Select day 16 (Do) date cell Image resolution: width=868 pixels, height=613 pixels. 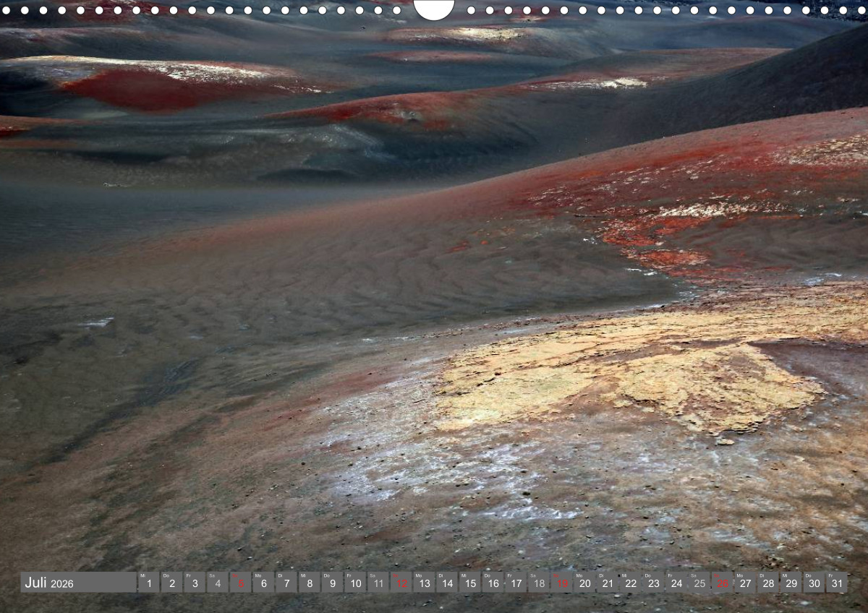(x=493, y=583)
